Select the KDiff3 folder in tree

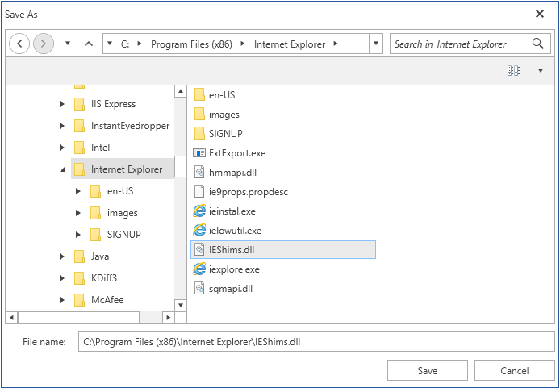tap(103, 278)
